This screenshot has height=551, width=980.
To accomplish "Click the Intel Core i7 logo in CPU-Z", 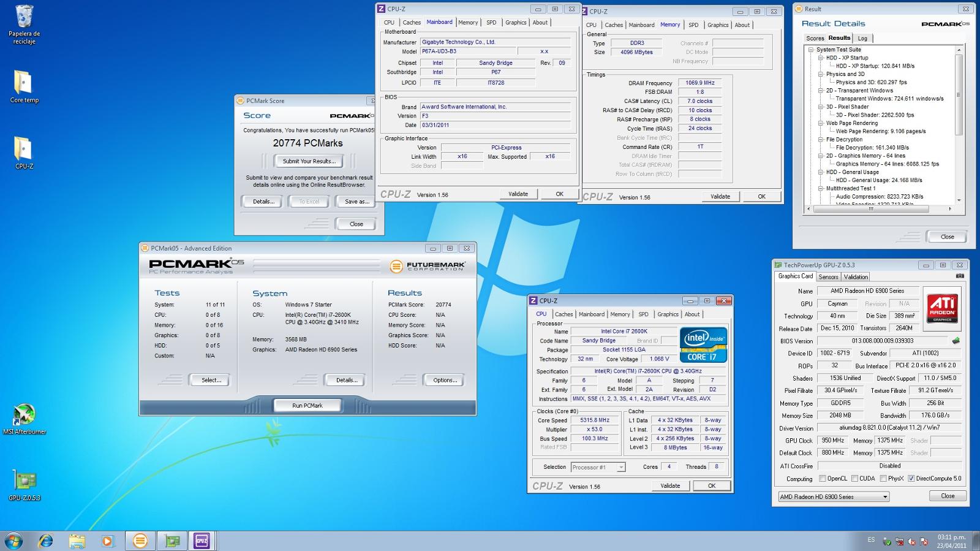I will pyautogui.click(x=703, y=346).
